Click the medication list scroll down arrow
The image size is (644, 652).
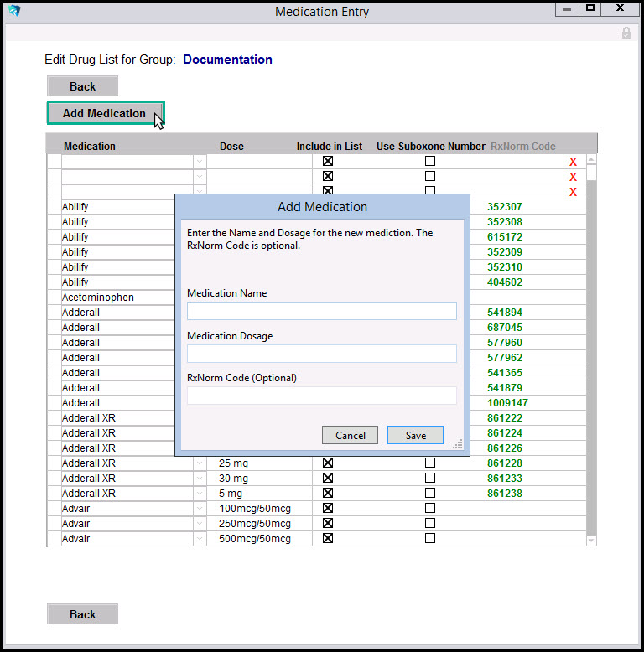click(x=591, y=541)
